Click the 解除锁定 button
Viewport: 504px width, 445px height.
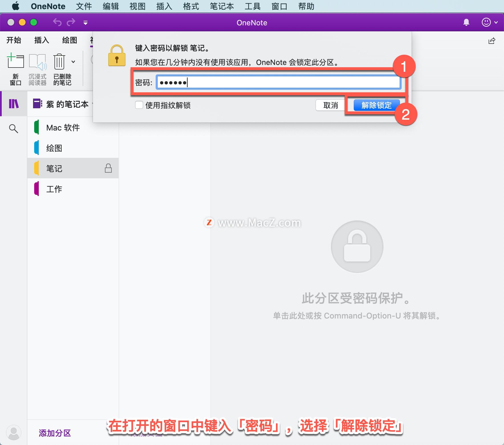click(376, 105)
